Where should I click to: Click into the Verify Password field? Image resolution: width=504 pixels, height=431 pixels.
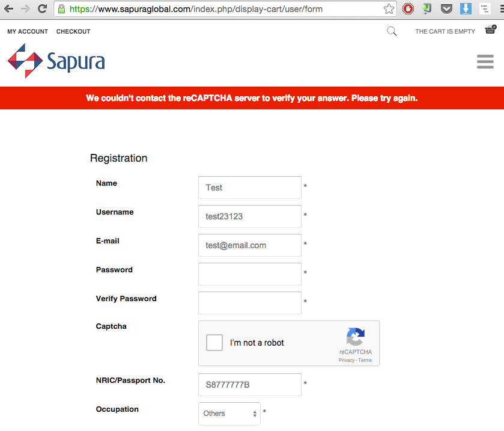tap(250, 303)
